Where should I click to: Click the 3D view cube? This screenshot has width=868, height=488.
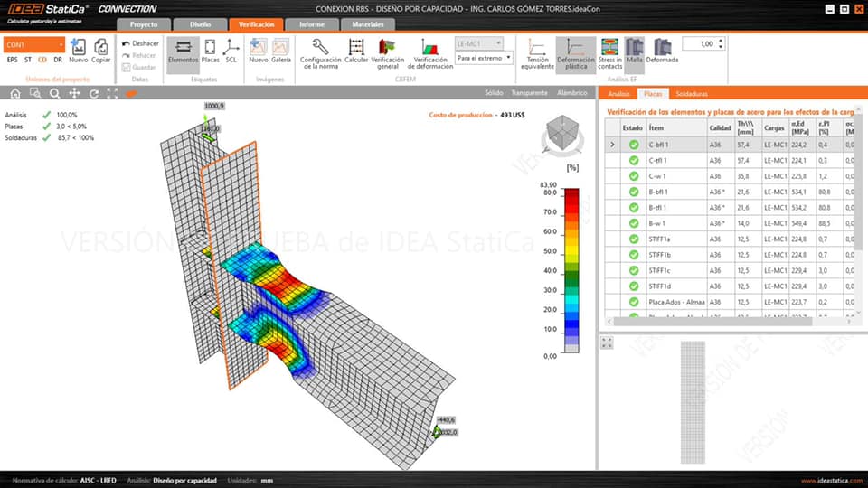[562, 133]
